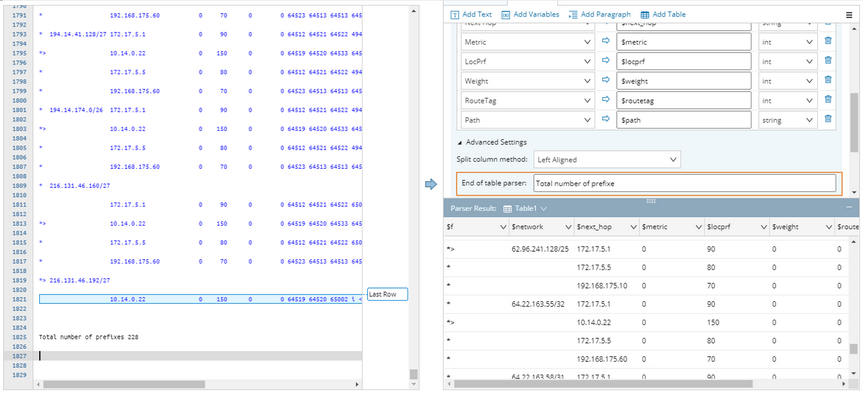This screenshot has width=863, height=395.
Task: Open the type dropdown for $weight
Action: pos(788,81)
